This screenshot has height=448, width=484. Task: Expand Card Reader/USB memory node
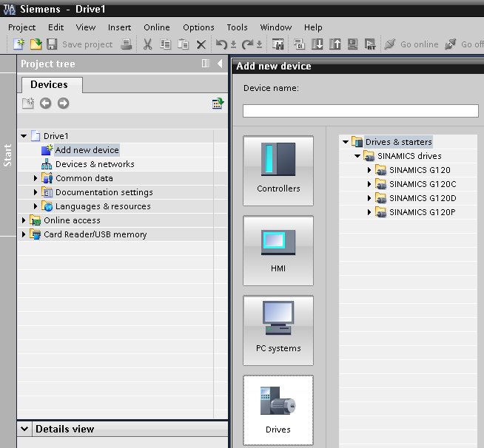(x=24, y=234)
